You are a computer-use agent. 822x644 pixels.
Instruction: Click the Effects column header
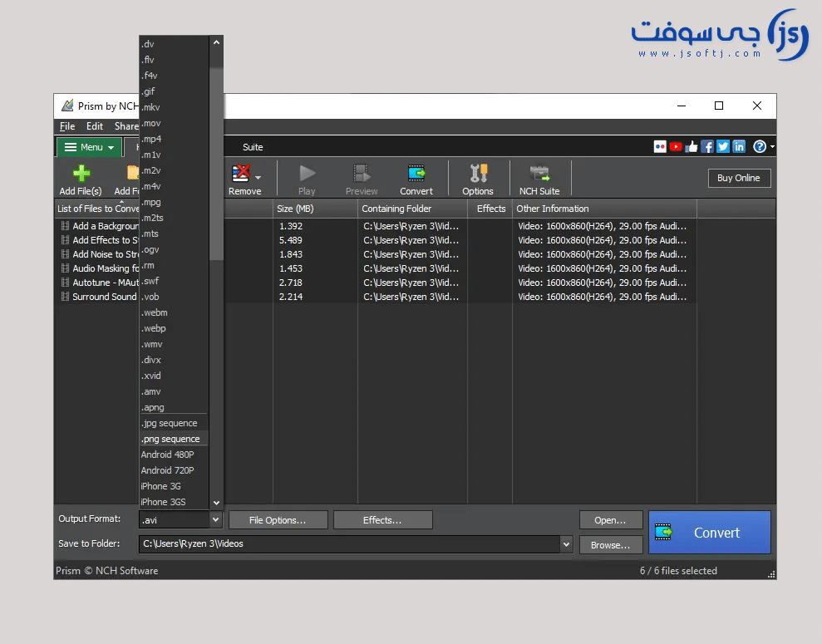pos(490,209)
